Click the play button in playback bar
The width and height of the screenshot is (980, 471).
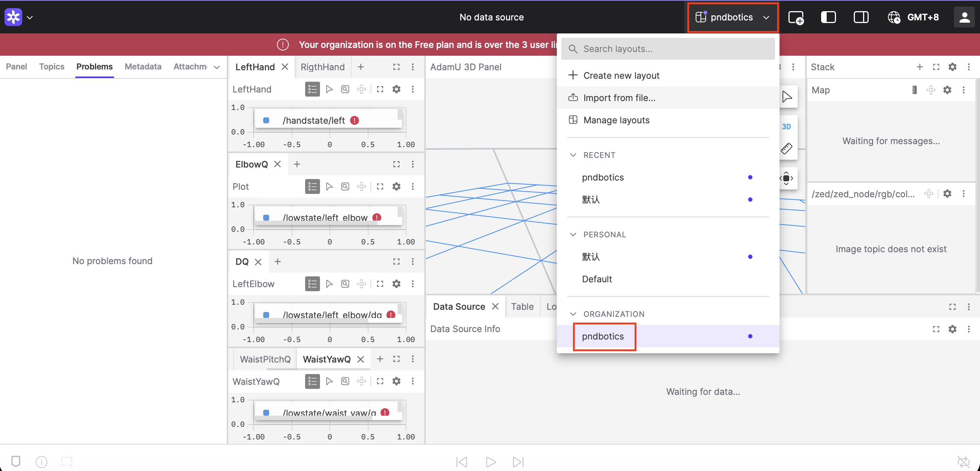tap(491, 462)
